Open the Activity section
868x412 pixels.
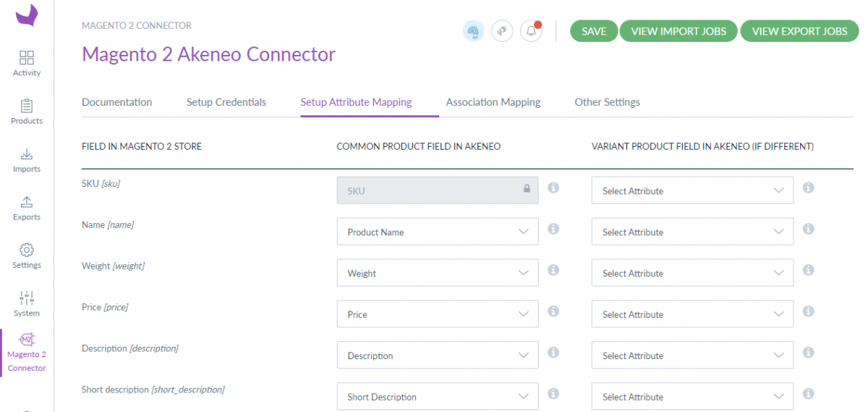(27, 64)
